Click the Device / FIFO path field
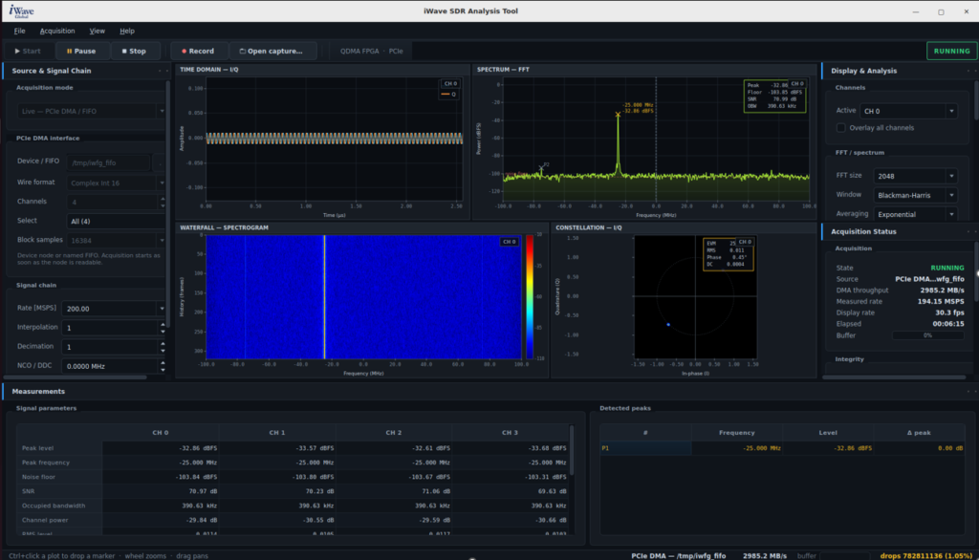The height and width of the screenshot is (560, 979). pyautogui.click(x=109, y=163)
